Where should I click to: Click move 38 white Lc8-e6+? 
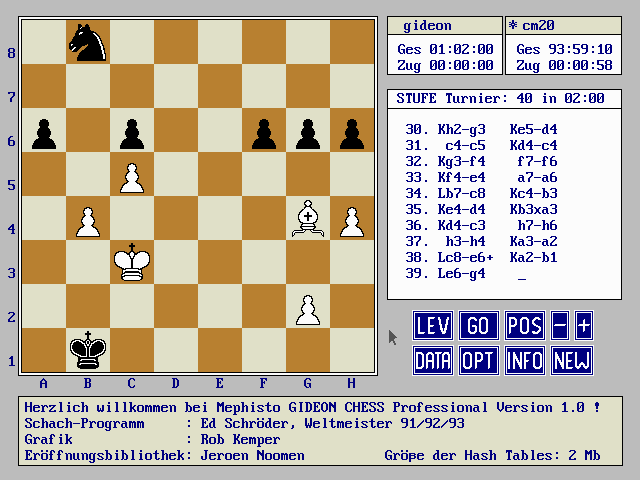tap(465, 258)
